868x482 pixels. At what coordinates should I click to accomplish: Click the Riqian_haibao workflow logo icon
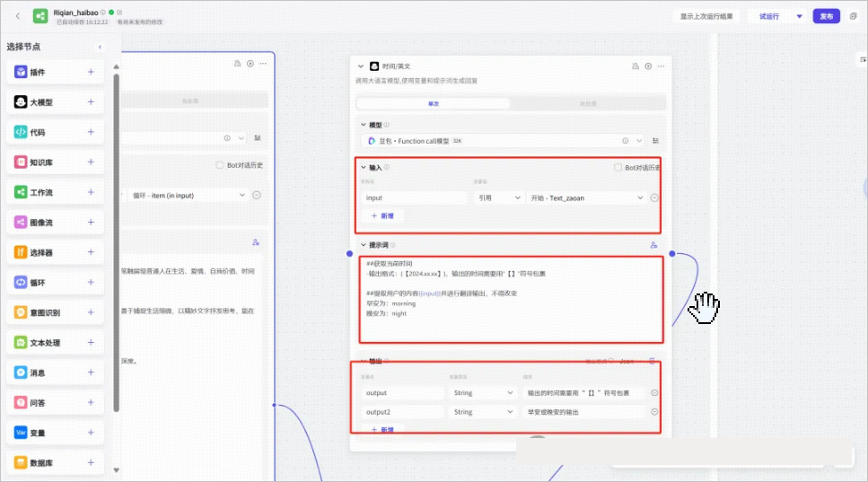[40, 16]
